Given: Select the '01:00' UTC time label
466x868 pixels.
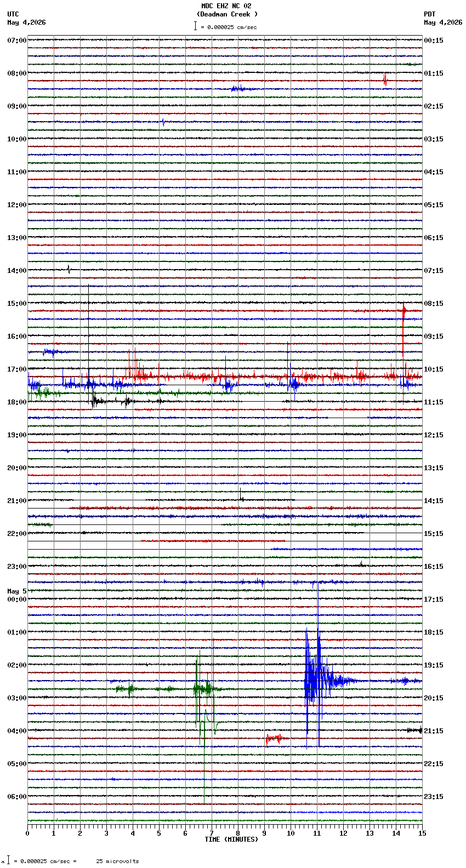Looking at the screenshot, I should point(16,632).
